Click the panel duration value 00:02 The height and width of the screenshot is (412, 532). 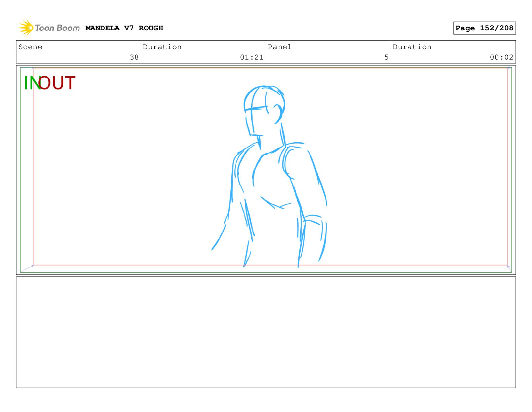point(501,57)
